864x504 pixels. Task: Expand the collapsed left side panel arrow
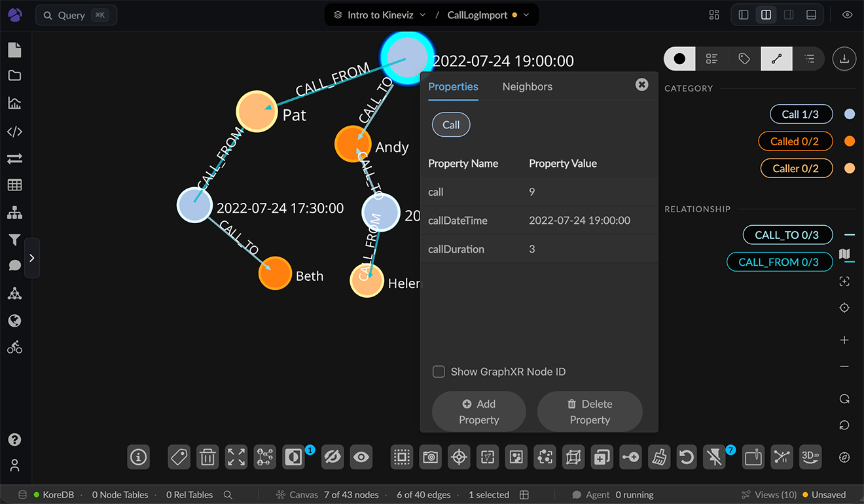[32, 258]
